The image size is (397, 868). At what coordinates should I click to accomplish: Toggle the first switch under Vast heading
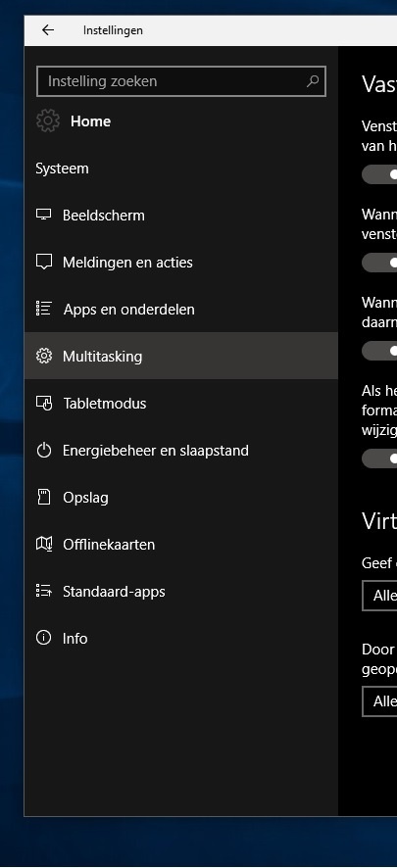(379, 175)
